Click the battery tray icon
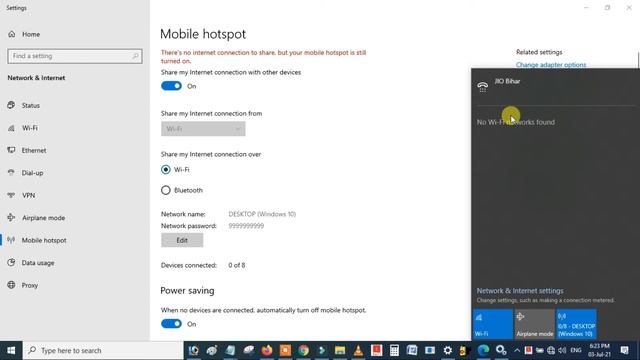 click(540, 350)
